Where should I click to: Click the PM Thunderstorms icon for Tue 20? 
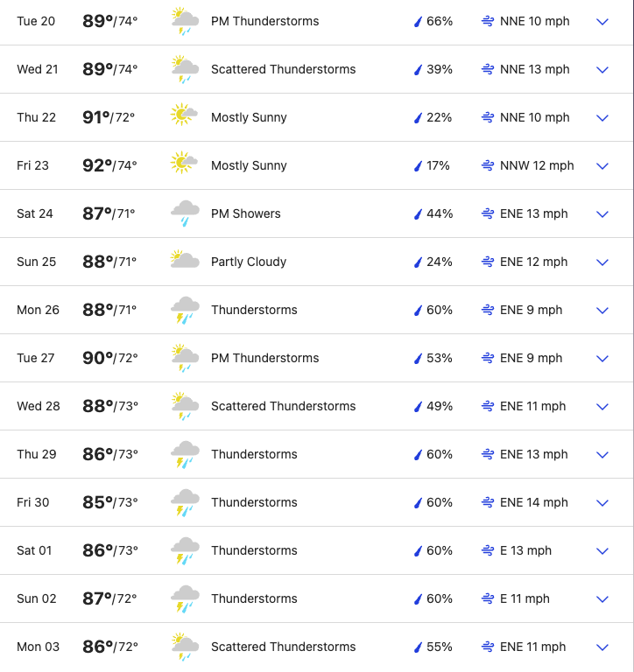184,21
